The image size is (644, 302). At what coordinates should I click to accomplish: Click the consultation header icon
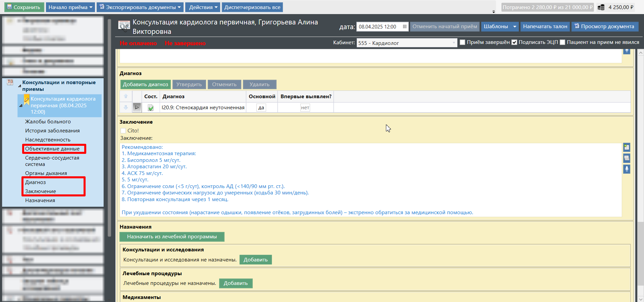click(x=124, y=26)
